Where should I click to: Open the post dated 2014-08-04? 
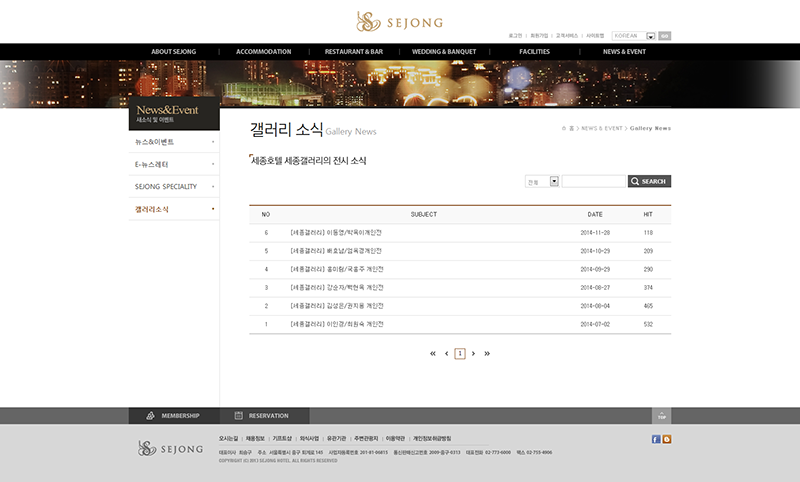tap(337, 306)
